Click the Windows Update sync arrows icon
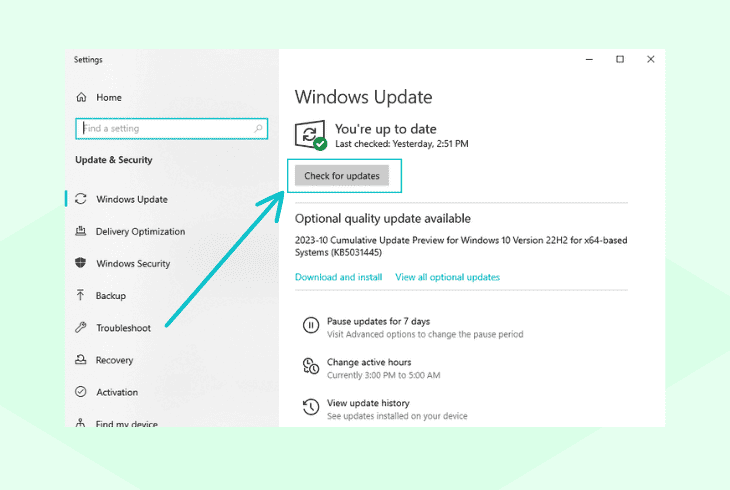The width and height of the screenshot is (730, 490). click(x=81, y=199)
